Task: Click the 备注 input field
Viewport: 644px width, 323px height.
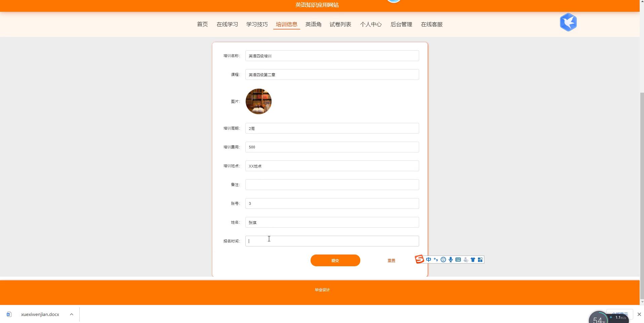Action: point(332,185)
